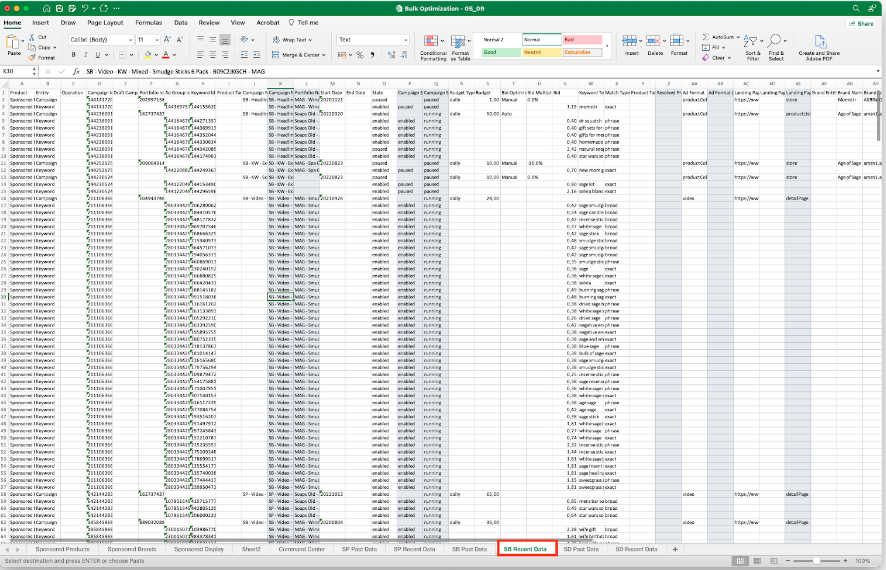Open the font name dropdown
Viewport: 886px width, 570px height.
click(128, 40)
